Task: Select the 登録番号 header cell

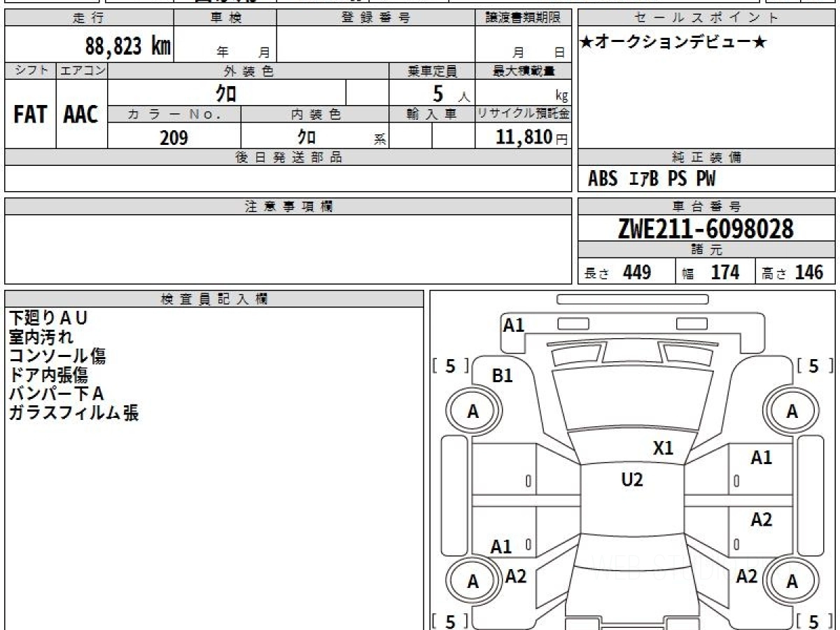Action: click(x=376, y=18)
